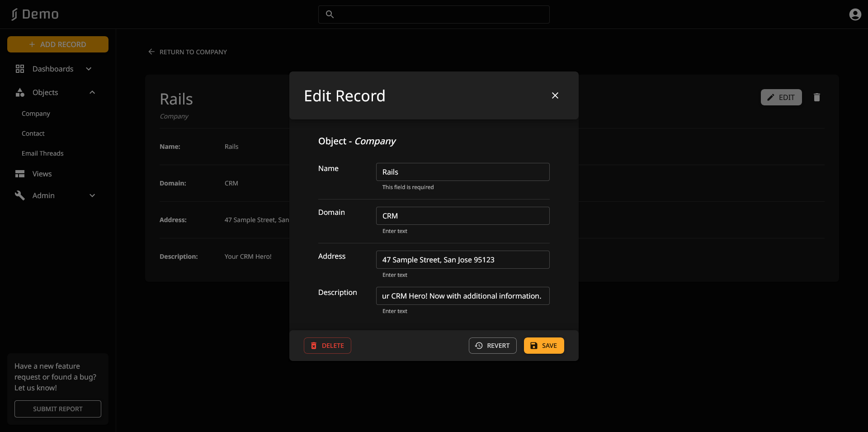This screenshot has width=868, height=432.
Task: Open the Contact object list
Action: tap(33, 133)
